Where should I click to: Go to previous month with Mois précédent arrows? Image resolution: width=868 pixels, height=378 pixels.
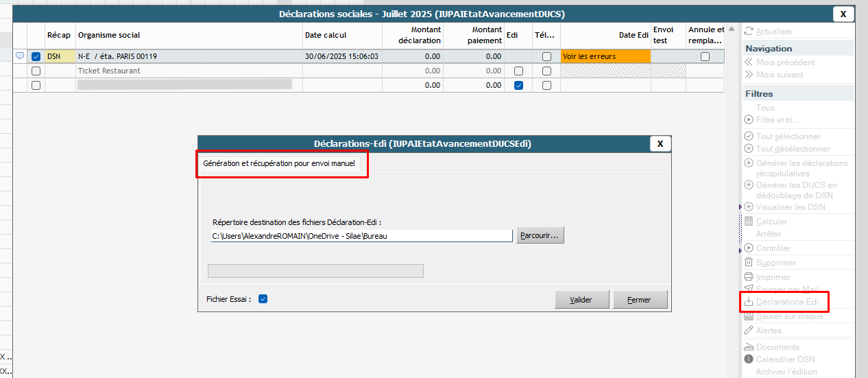click(x=749, y=62)
